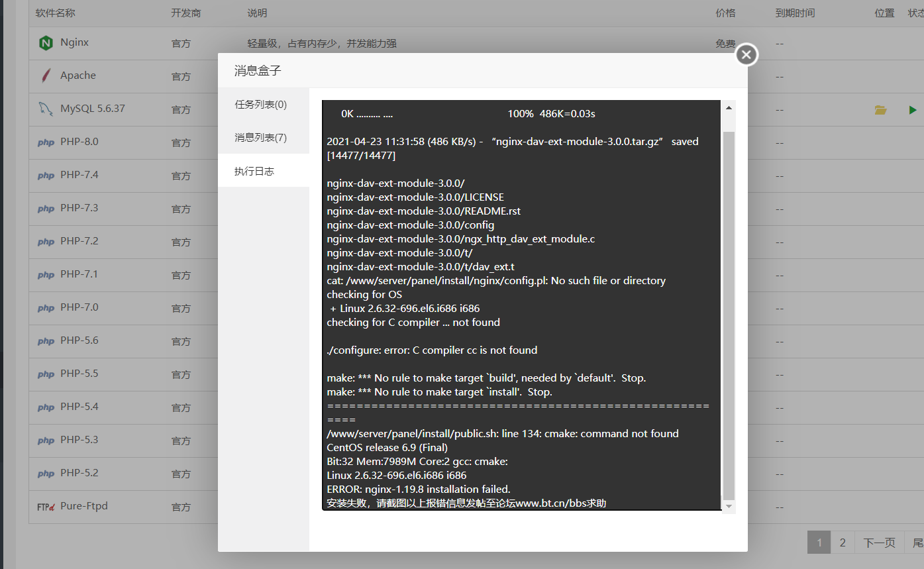Viewport: 924px width, 569px height.
Task: Click MySQL green play status icon
Action: click(x=913, y=110)
